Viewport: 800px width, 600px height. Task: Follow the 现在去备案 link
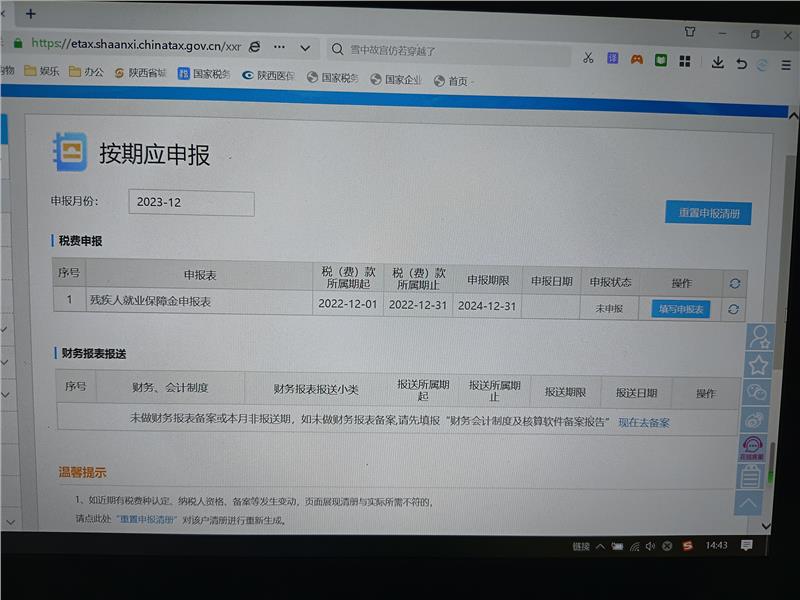[644, 422]
